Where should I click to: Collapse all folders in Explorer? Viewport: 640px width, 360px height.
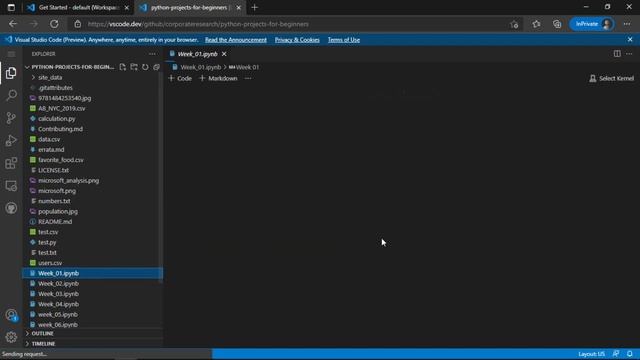coord(156,67)
